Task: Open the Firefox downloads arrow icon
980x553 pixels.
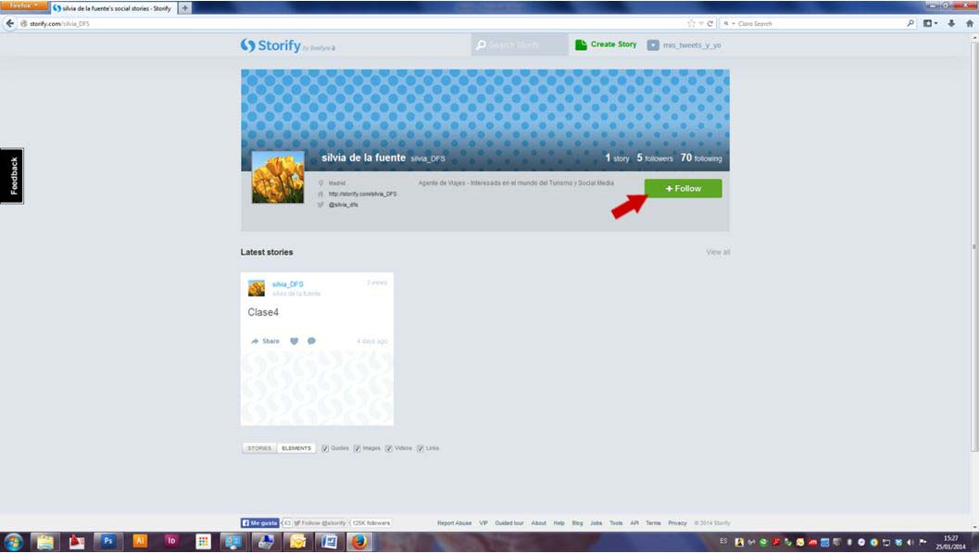Action: coord(951,23)
